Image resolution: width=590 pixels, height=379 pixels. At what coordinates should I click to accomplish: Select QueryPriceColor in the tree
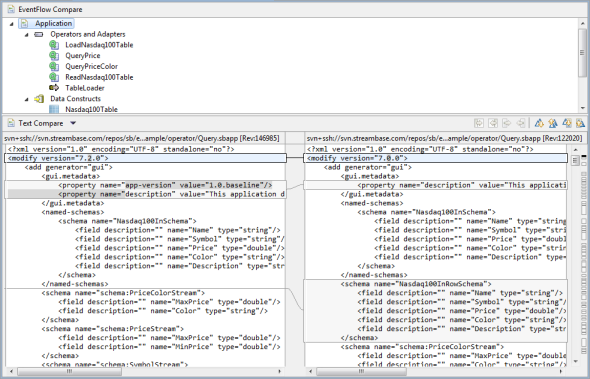coord(91,66)
